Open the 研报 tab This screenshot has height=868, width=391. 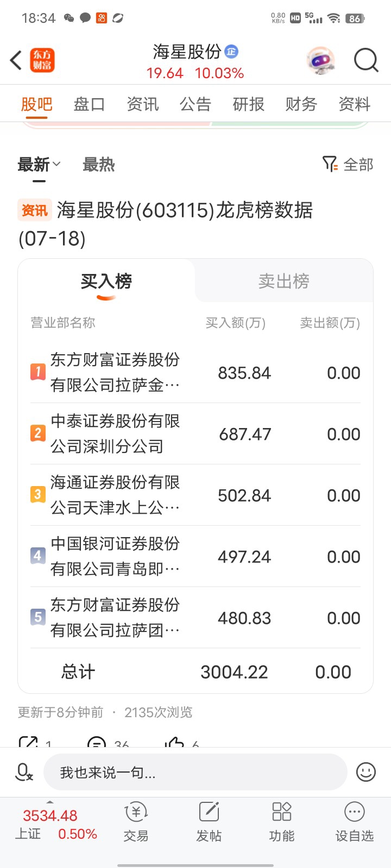[x=248, y=104]
